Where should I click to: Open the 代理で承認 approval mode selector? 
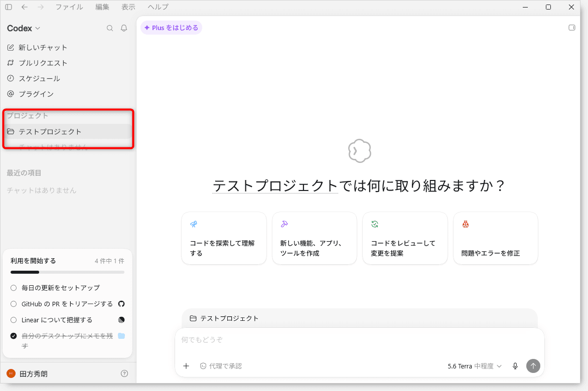pyautogui.click(x=221, y=366)
